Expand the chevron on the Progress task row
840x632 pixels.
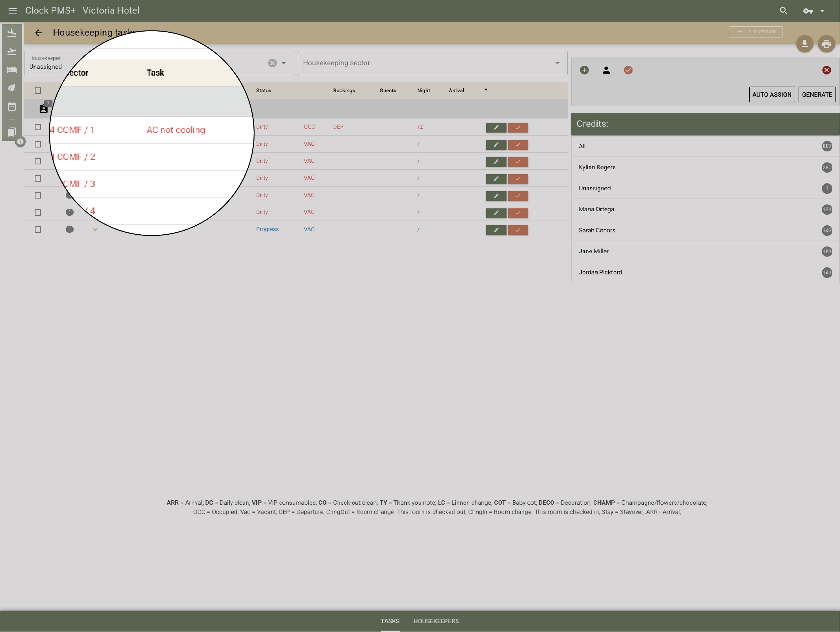95,229
